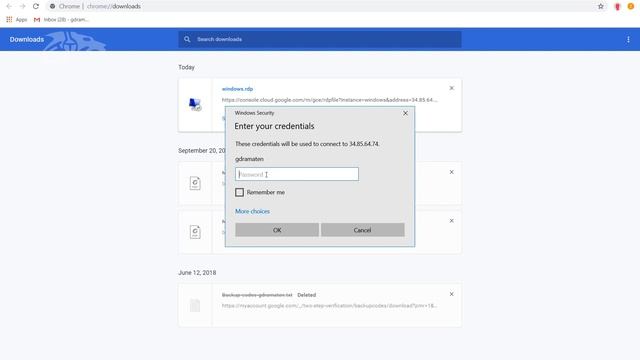Open the Gmail Inbox bookmark
This screenshot has height=360, width=640.
(x=61, y=20)
